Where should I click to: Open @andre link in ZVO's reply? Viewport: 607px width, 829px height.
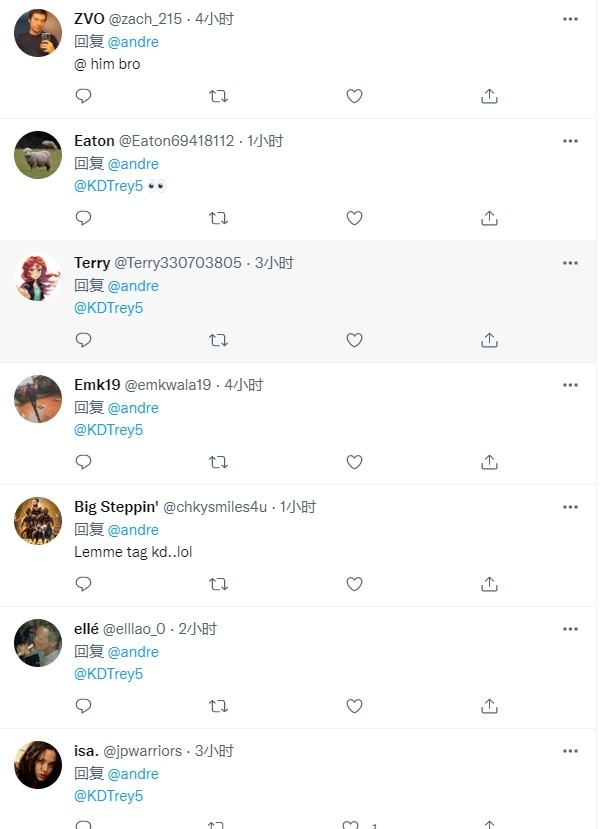(133, 42)
